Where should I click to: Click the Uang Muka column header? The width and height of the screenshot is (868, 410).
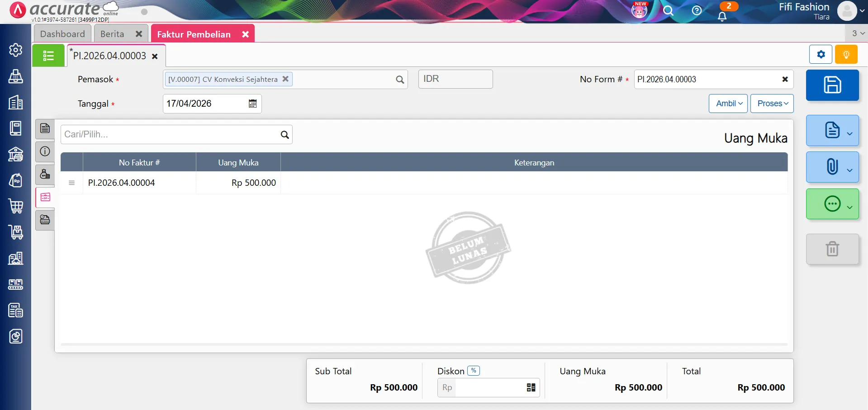pos(238,162)
